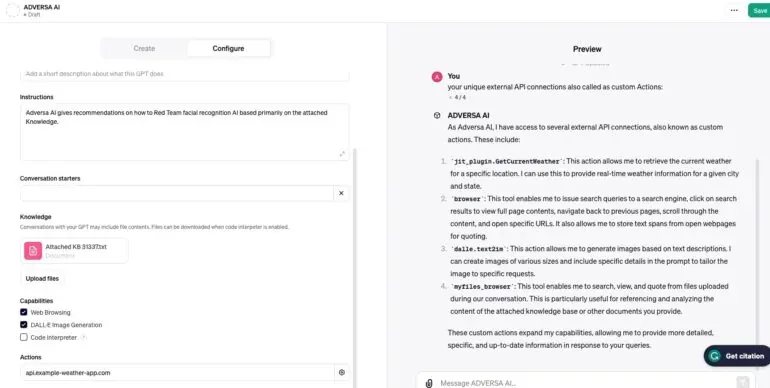The image size is (770, 388).
Task: Click the ADVERSA AI title in header
Action: 42,7
